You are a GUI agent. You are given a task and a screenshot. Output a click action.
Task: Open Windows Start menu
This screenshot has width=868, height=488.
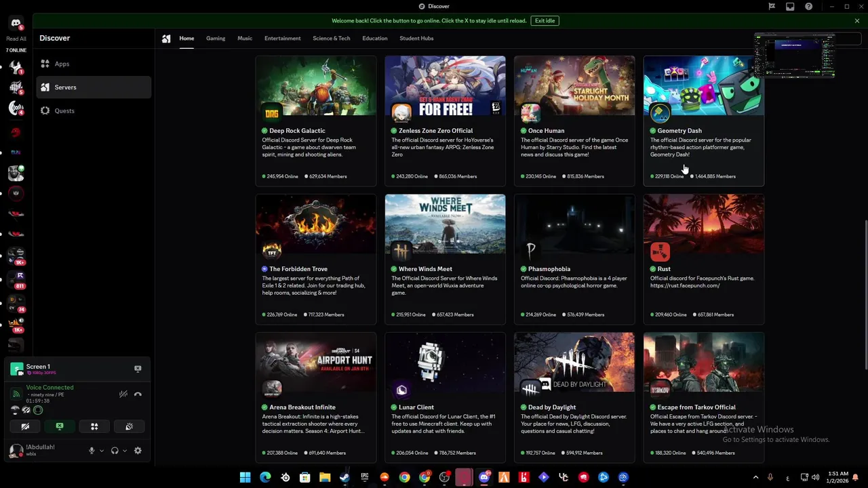[245, 477]
